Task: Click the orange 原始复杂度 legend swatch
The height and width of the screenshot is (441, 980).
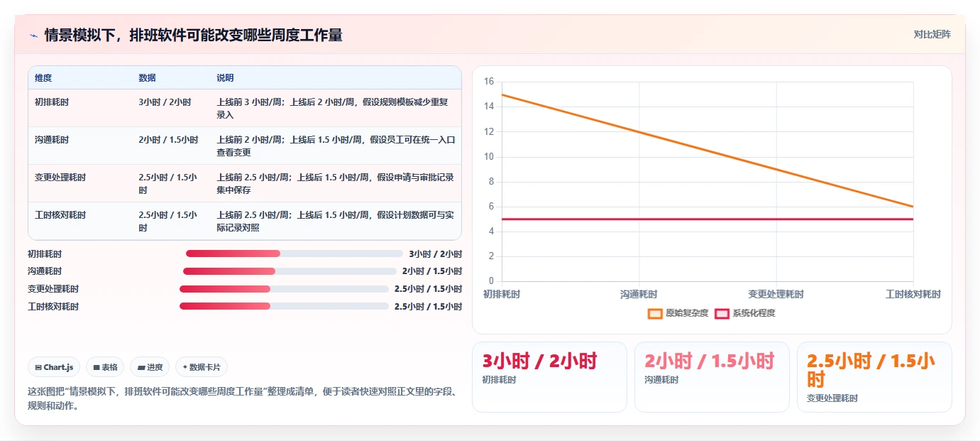Action: pyautogui.click(x=655, y=313)
